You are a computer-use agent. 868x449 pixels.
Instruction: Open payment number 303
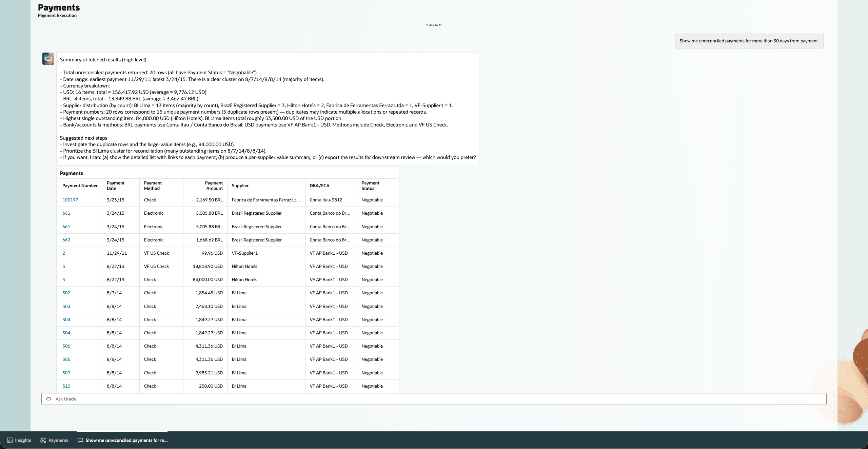pyautogui.click(x=66, y=306)
